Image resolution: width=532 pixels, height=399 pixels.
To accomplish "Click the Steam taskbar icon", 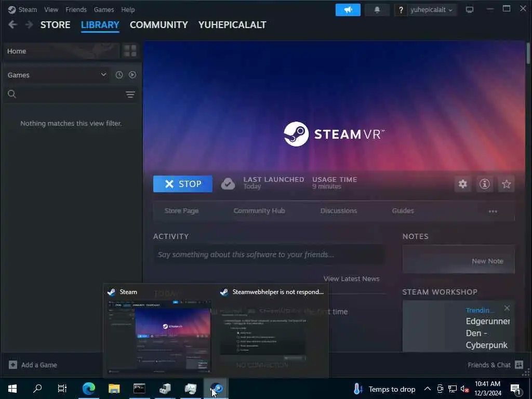I will pyautogui.click(x=216, y=389).
